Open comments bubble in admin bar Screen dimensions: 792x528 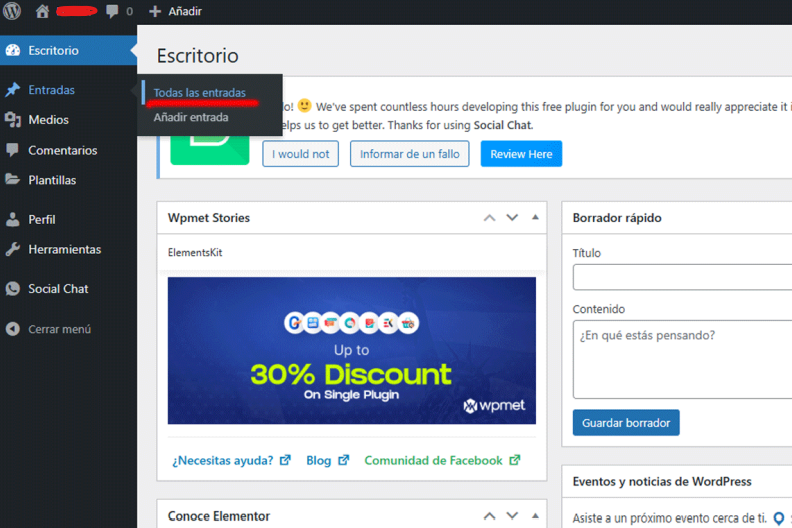click(112, 11)
